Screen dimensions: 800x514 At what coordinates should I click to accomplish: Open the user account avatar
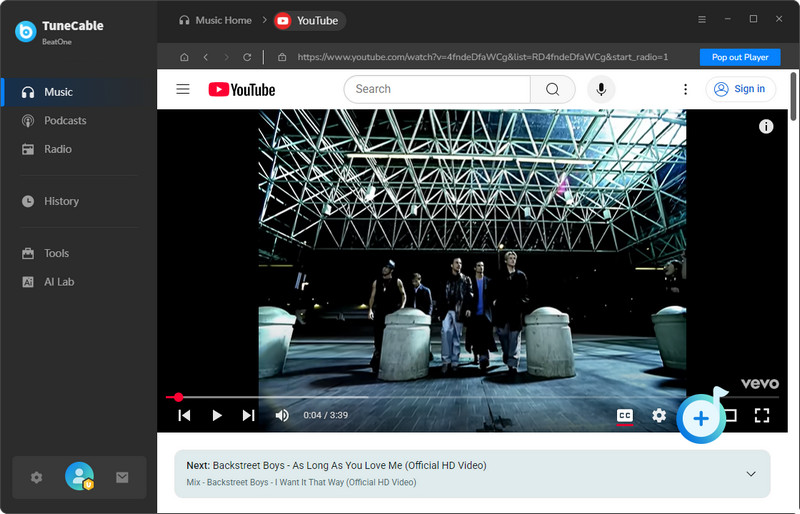click(79, 476)
